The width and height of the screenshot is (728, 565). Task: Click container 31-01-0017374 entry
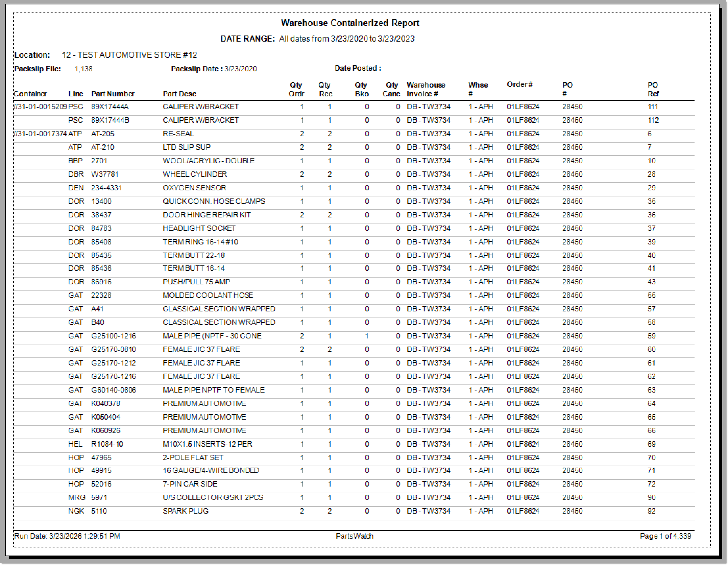pos(40,134)
